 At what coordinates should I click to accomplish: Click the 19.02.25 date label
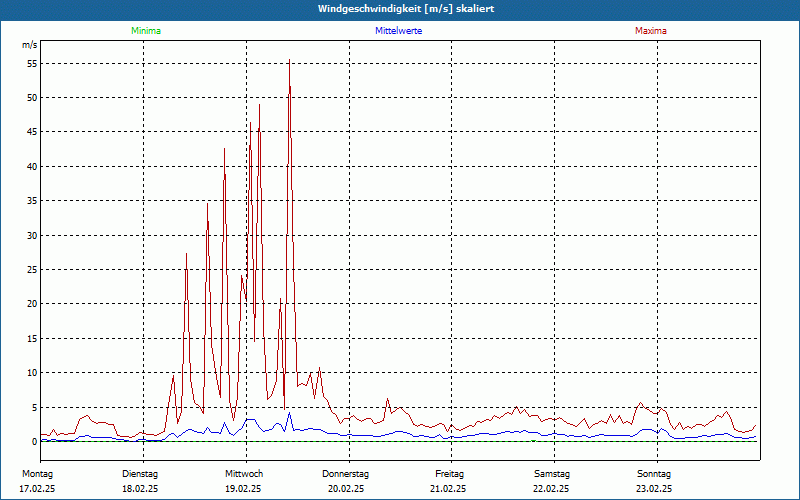click(243, 489)
